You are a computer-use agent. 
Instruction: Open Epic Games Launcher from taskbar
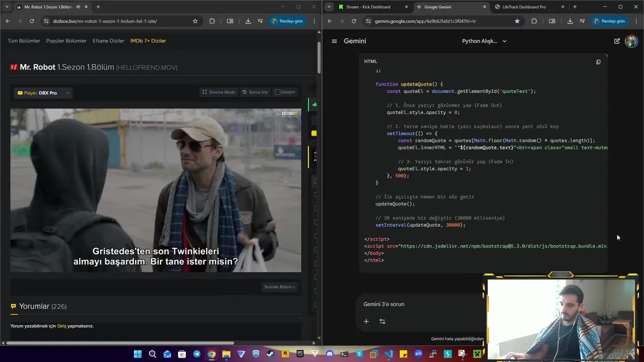coord(300,354)
